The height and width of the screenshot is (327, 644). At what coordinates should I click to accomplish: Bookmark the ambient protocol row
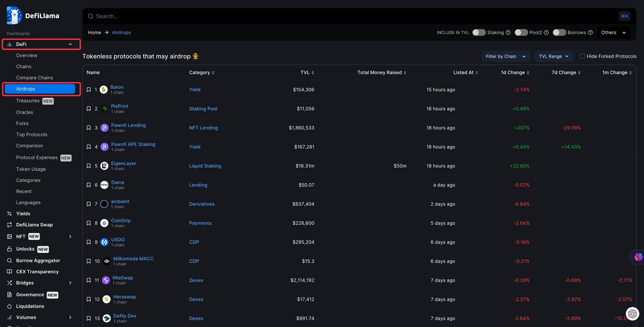[89, 204]
